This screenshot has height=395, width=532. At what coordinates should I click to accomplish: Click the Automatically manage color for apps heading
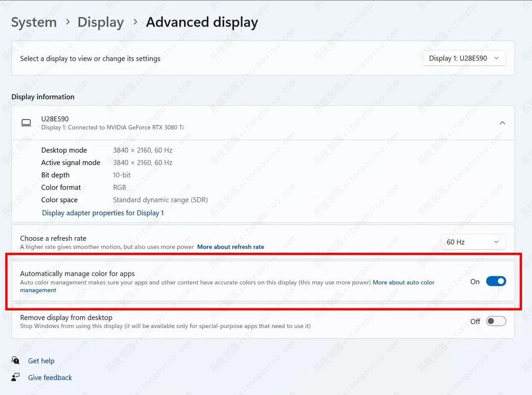click(x=77, y=274)
